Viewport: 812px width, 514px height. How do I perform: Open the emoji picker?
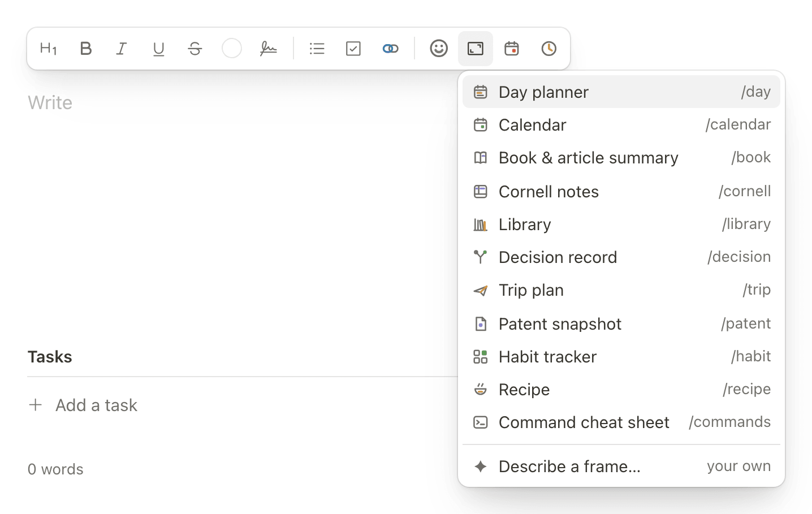[439, 49]
